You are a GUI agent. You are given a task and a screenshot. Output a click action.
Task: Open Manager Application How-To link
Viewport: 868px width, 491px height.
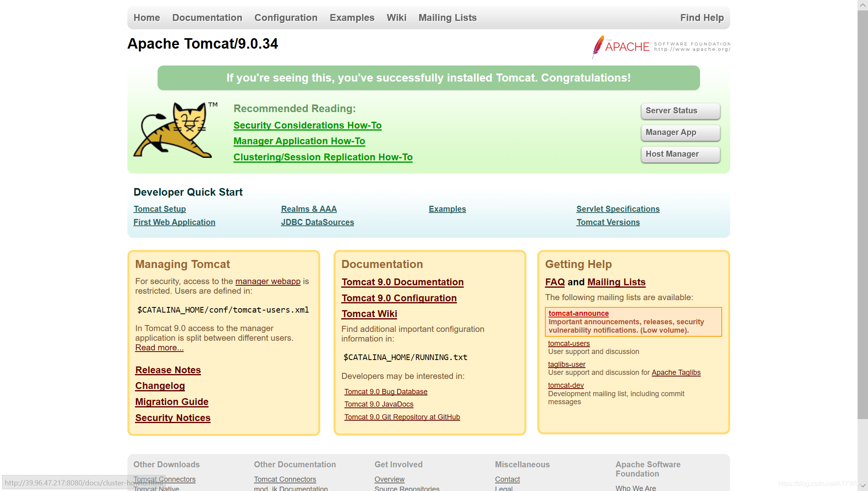[299, 141]
